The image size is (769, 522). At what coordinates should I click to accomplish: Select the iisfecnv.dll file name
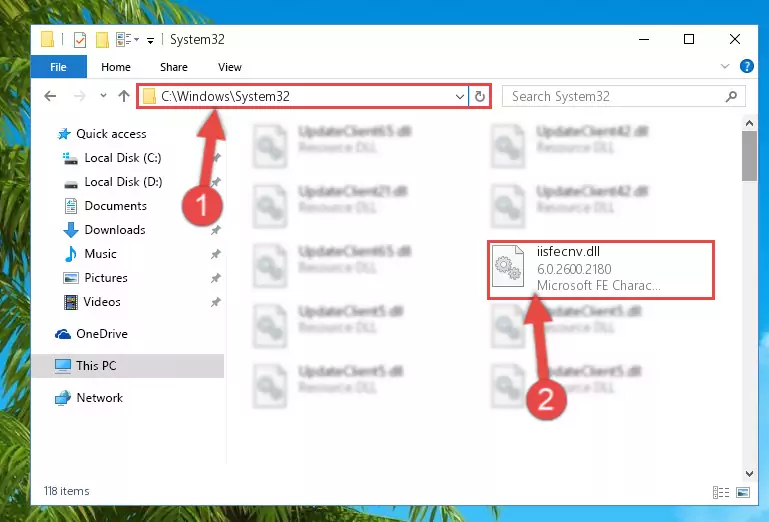point(568,252)
